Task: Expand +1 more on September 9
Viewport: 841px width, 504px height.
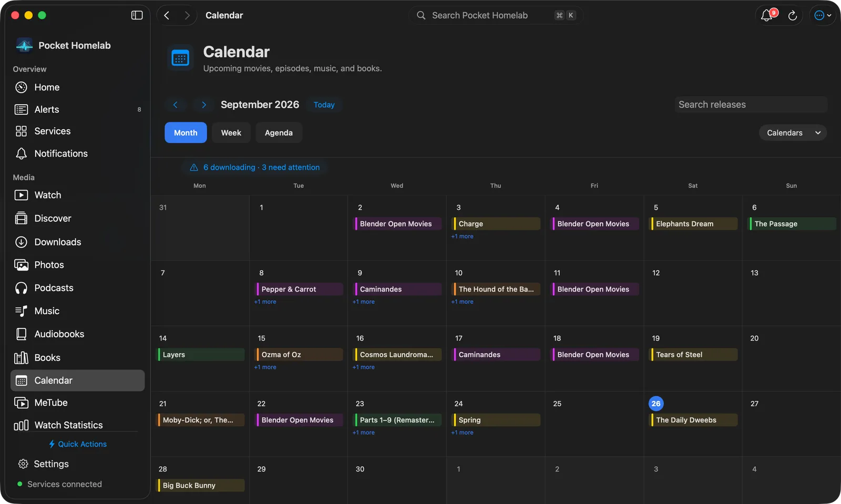Action: click(364, 302)
